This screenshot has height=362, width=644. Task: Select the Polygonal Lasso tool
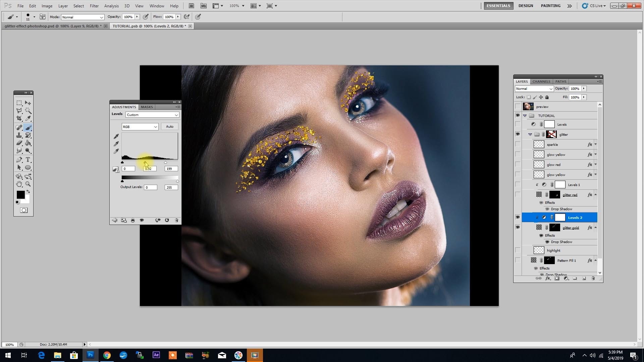(x=19, y=111)
